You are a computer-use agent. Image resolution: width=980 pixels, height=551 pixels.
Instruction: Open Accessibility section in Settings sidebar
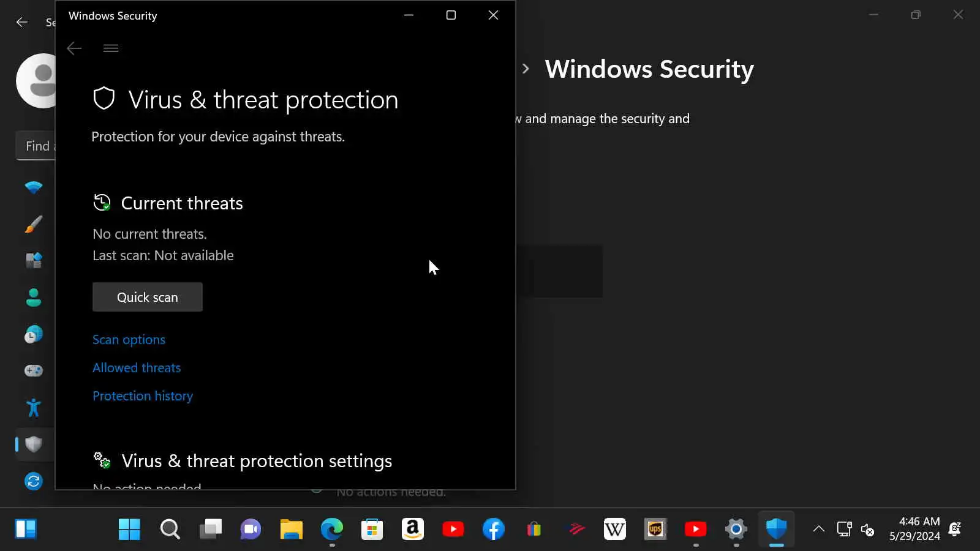click(x=34, y=407)
